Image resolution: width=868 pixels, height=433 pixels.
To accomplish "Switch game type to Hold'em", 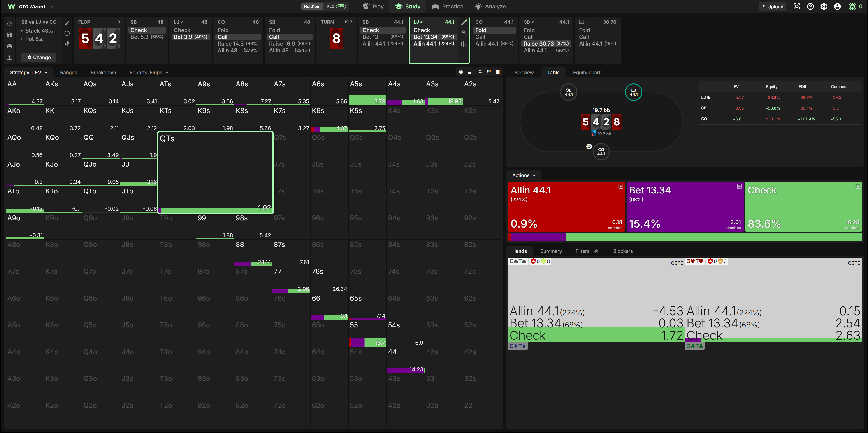I will 312,6.
